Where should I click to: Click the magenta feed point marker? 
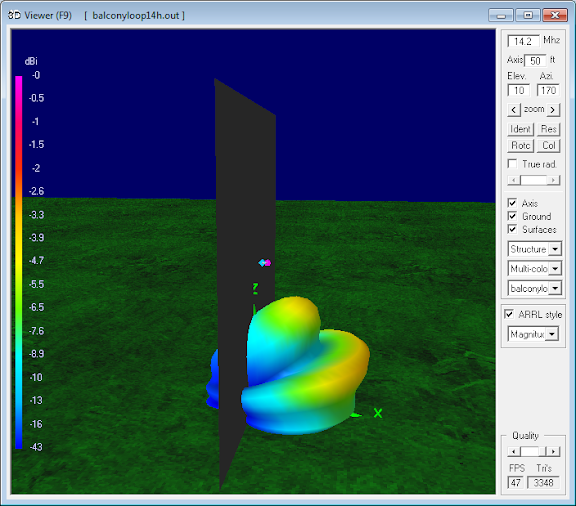(268, 263)
